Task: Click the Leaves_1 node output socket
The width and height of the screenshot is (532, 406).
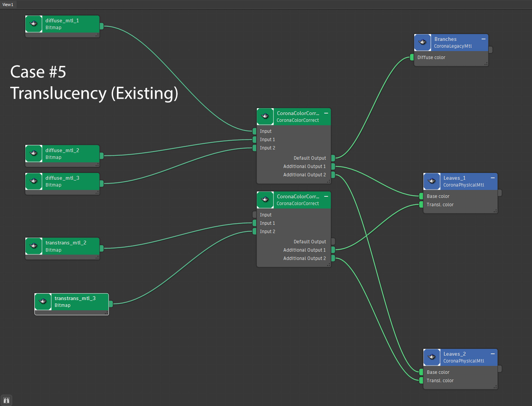Action: (500, 193)
